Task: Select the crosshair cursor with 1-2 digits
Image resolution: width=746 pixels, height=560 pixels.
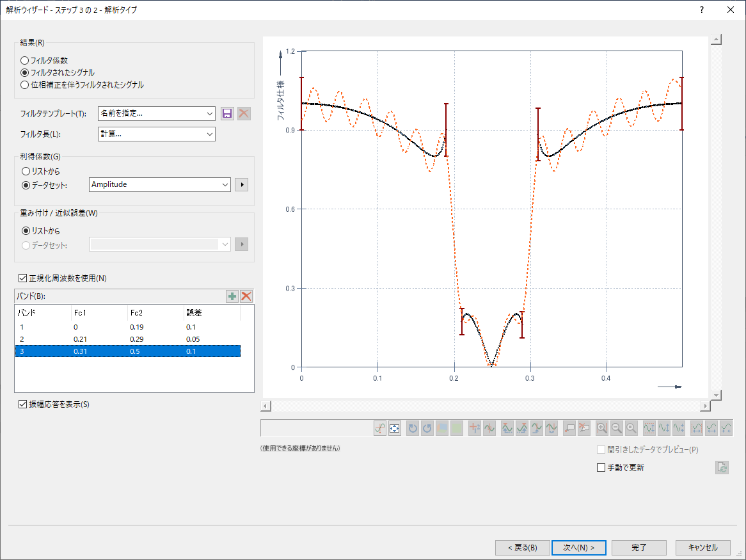Action: click(x=474, y=428)
